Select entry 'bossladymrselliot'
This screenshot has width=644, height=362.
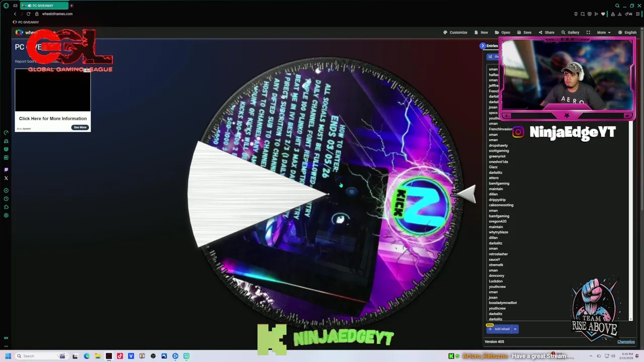[x=503, y=303]
